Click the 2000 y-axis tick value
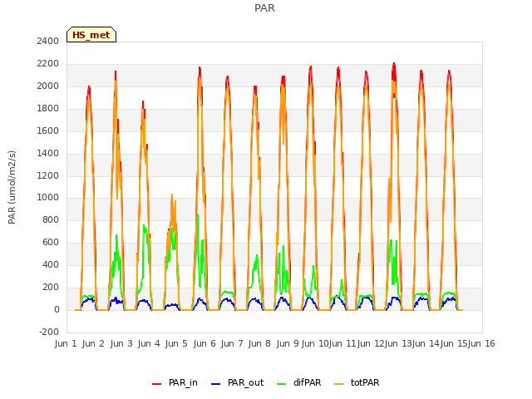The height and width of the screenshot is (399, 532). (x=48, y=86)
